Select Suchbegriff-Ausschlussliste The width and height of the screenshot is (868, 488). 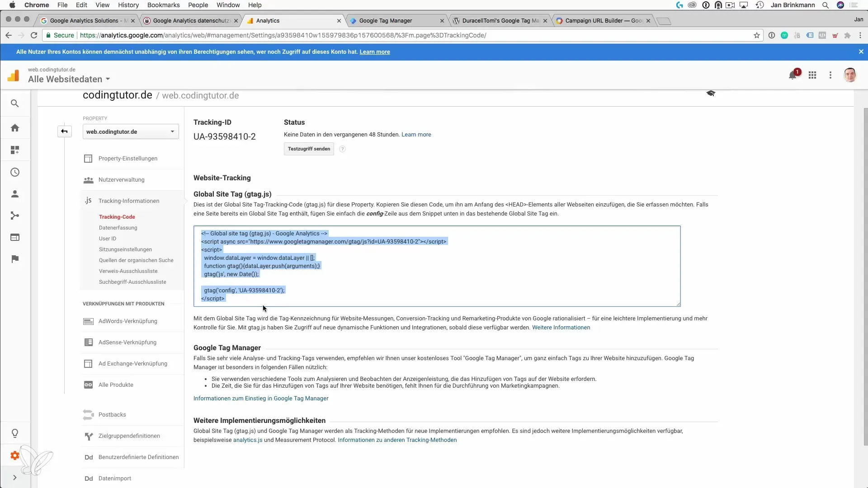pyautogui.click(x=132, y=282)
